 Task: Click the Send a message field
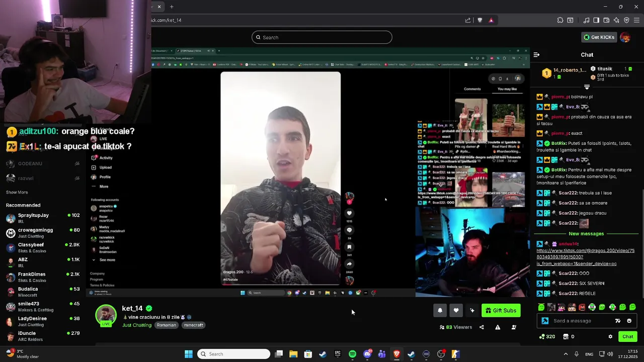pos(581,321)
